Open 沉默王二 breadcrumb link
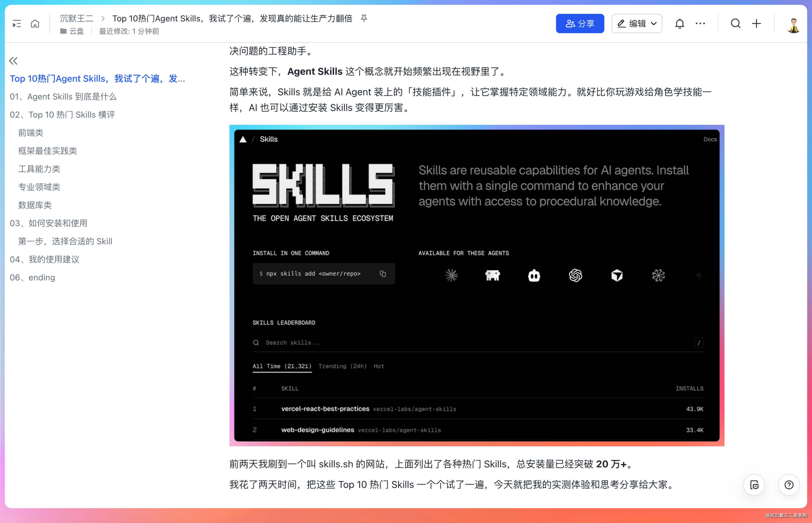Screen dimensions: 812x523 [76, 18]
